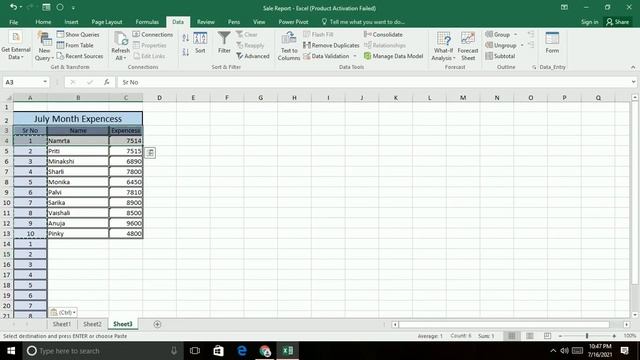Open the Formulas tab
This screenshot has height=360, width=640.
[147, 22]
